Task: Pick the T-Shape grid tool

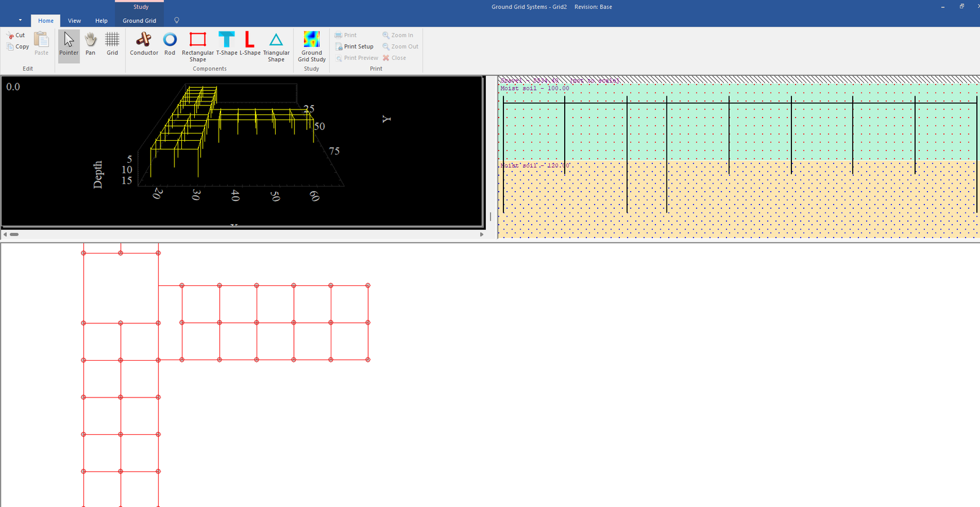Action: 227,44
